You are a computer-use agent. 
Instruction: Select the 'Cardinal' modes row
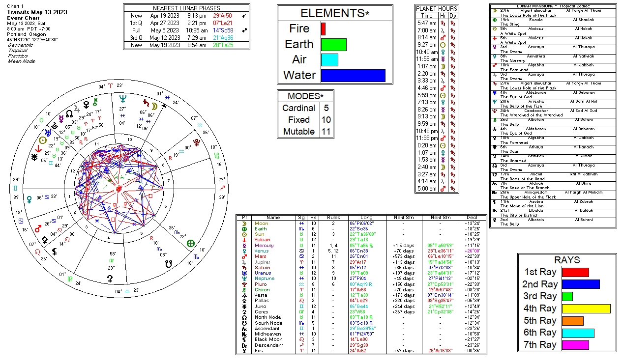coord(306,108)
